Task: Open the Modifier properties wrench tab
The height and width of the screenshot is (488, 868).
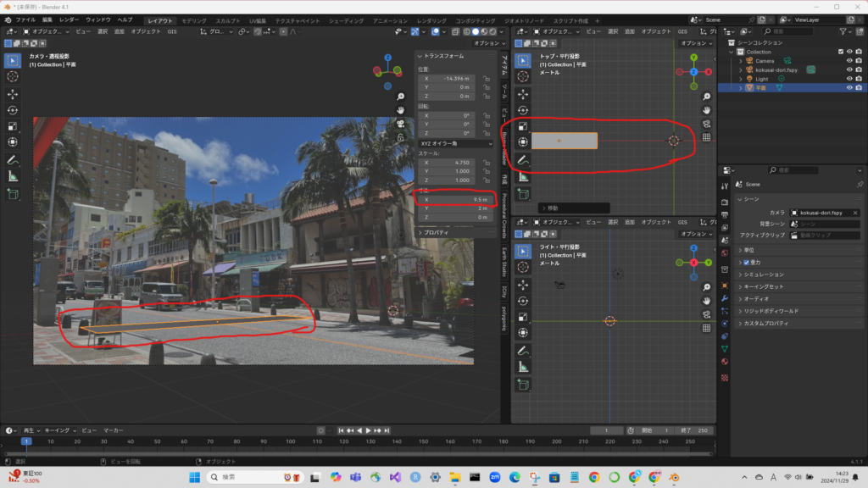Action: tap(725, 298)
